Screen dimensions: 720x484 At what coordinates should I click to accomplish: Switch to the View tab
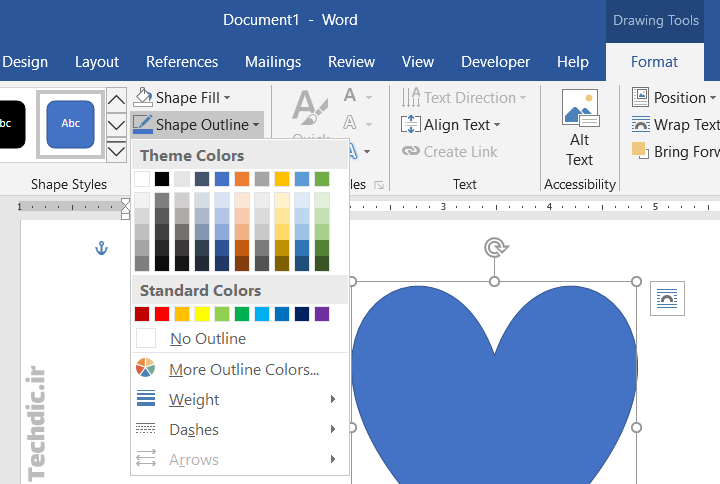[417, 62]
